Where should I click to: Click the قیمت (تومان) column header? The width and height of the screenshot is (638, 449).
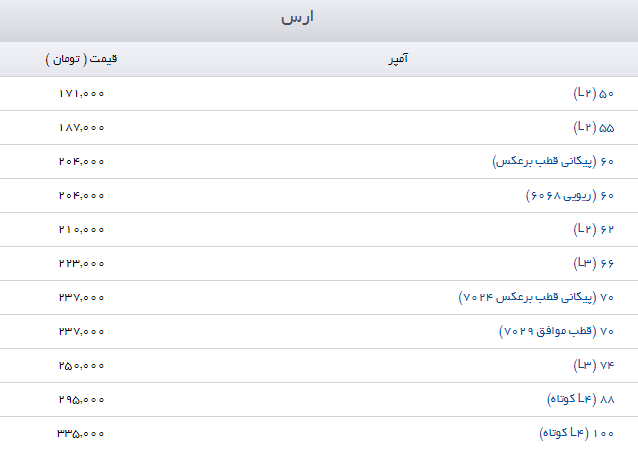point(82,59)
